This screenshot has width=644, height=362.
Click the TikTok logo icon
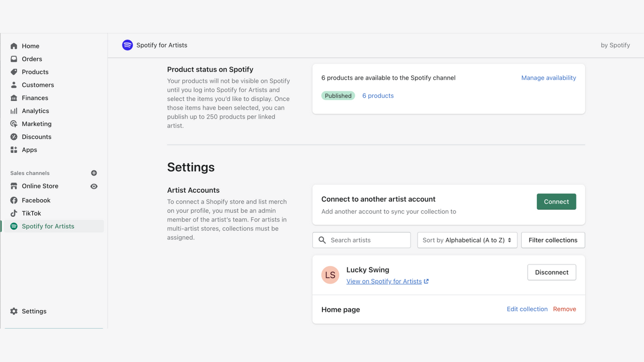tap(14, 213)
